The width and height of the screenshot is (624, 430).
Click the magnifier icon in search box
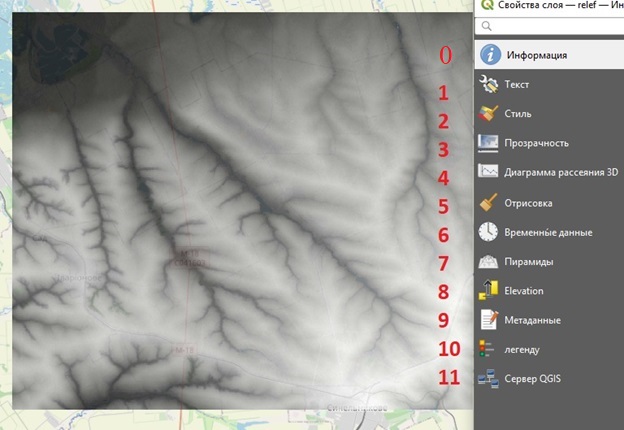[x=486, y=26]
